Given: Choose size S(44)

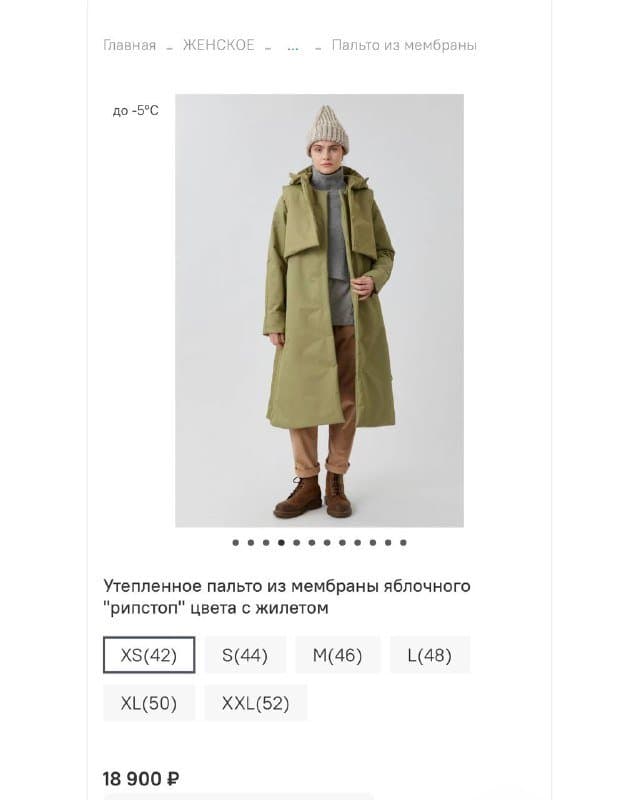Looking at the screenshot, I should pos(245,655).
